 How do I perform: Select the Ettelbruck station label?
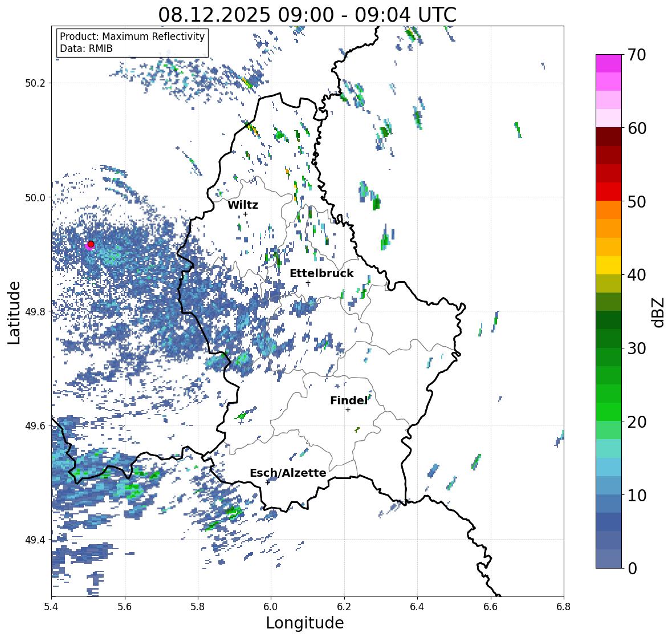(321, 274)
